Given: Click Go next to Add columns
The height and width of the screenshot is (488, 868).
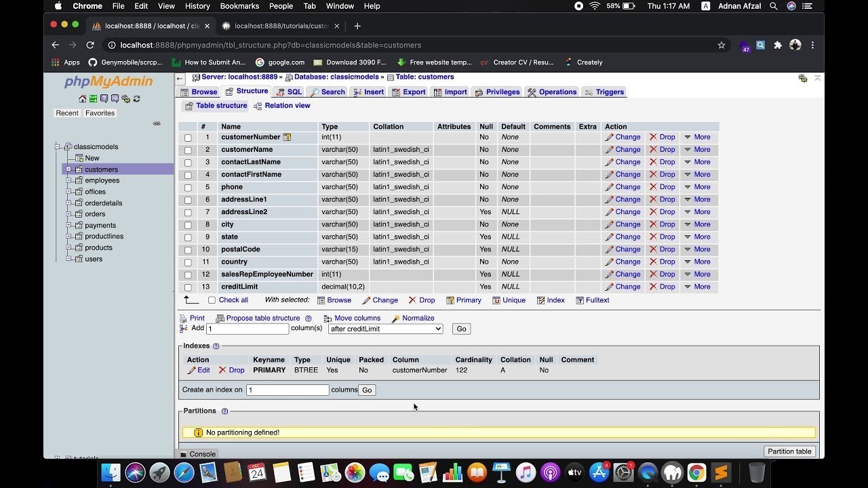Looking at the screenshot, I should 461,329.
